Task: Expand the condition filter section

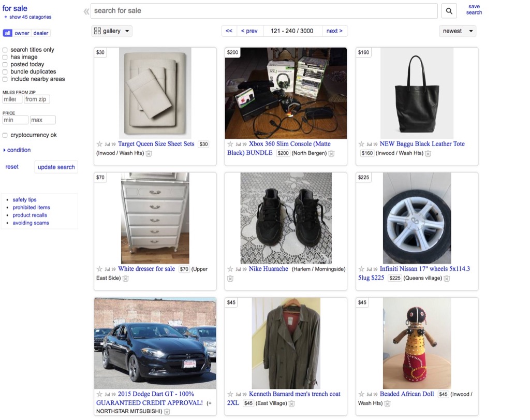Action: click(x=17, y=150)
